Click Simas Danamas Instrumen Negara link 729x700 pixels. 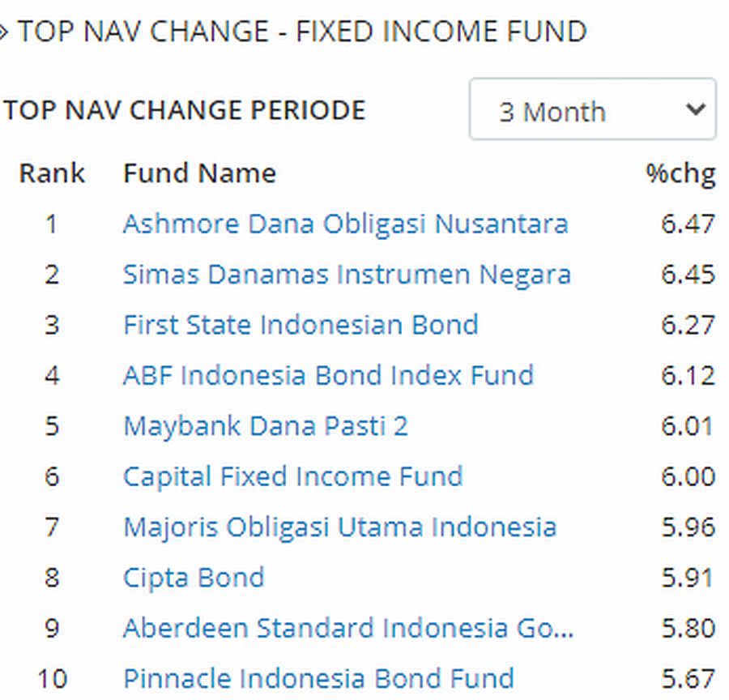(x=347, y=275)
